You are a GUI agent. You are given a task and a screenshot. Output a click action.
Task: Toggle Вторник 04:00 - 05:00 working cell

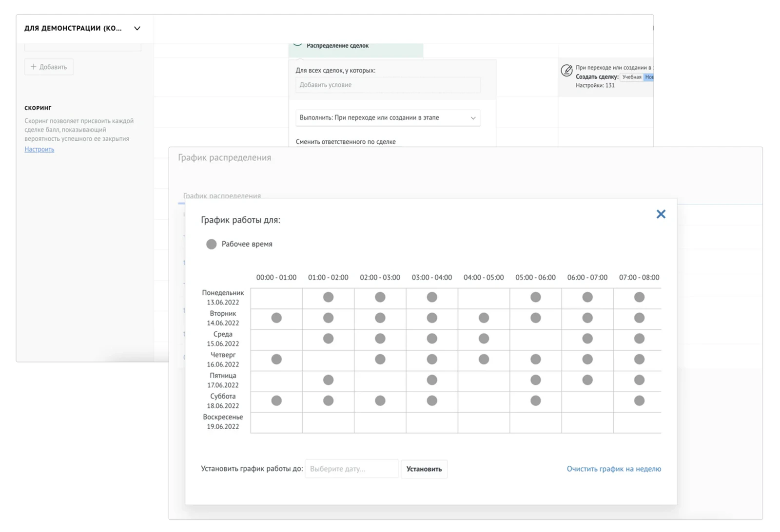(484, 318)
